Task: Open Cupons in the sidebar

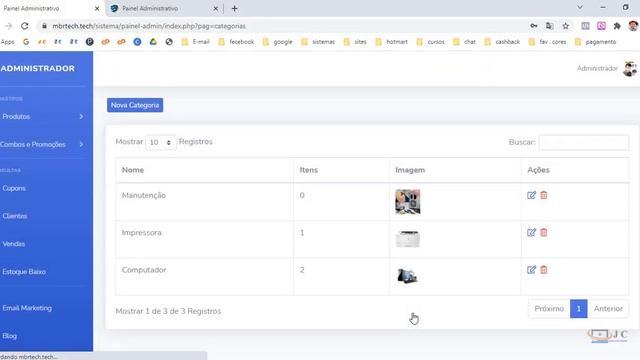Action: click(14, 188)
